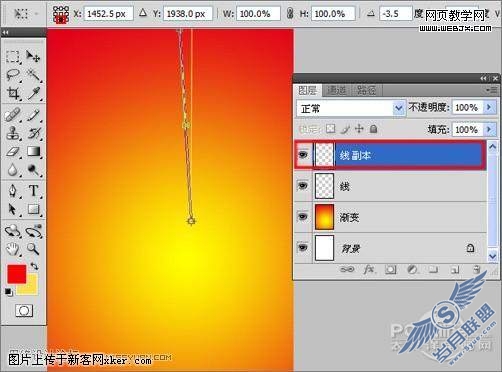The width and height of the screenshot is (502, 372).
Task: Select the 渐变 layer name
Action: tap(349, 218)
